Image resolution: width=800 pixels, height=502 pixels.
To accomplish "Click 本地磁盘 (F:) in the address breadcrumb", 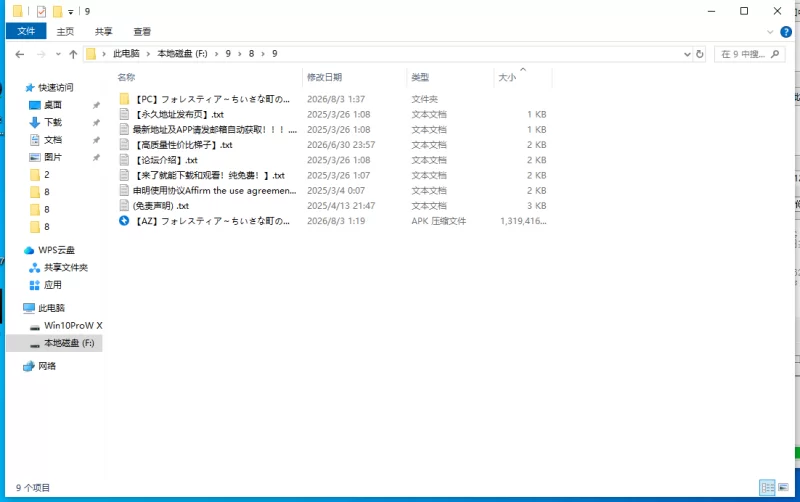I will pos(182,54).
